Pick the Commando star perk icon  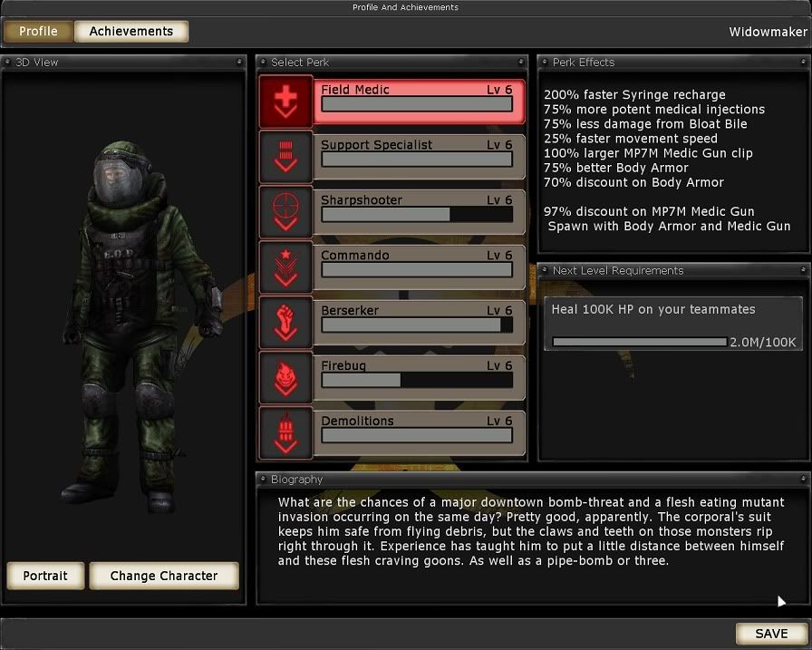pyautogui.click(x=285, y=267)
